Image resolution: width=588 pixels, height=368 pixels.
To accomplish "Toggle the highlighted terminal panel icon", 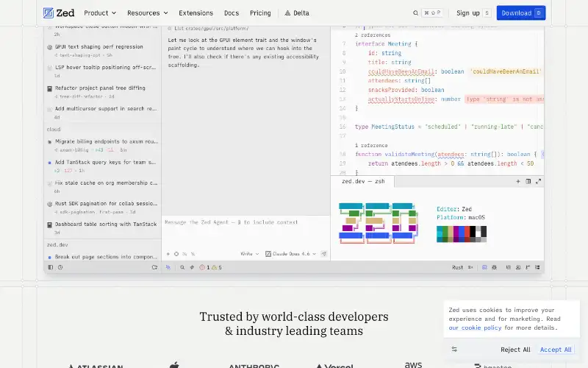I will click(484, 267).
